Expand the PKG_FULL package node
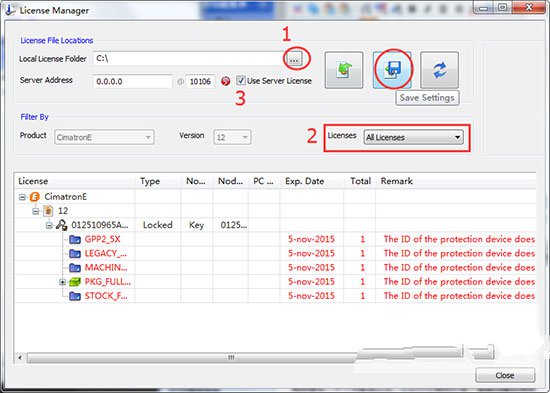This screenshot has width=550, height=393. pyautogui.click(x=62, y=282)
